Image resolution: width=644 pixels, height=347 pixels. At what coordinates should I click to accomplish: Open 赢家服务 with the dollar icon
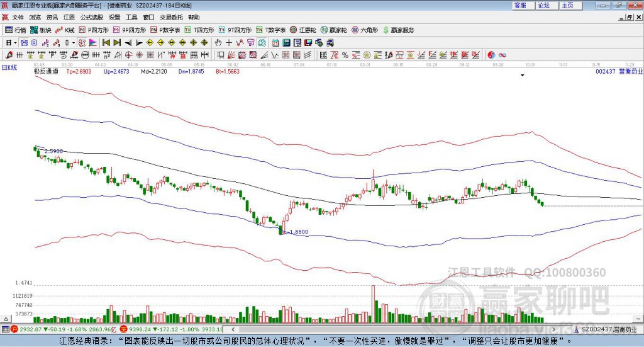[398, 30]
